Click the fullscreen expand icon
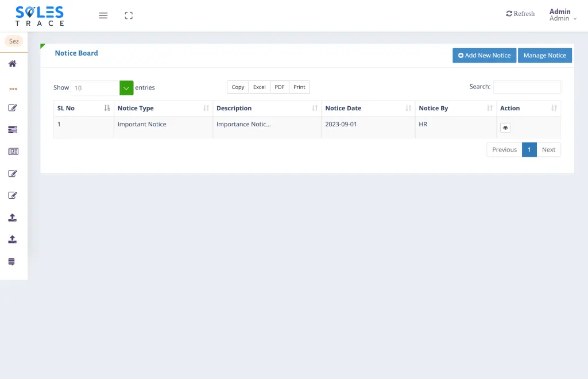The image size is (588, 379). click(x=129, y=16)
